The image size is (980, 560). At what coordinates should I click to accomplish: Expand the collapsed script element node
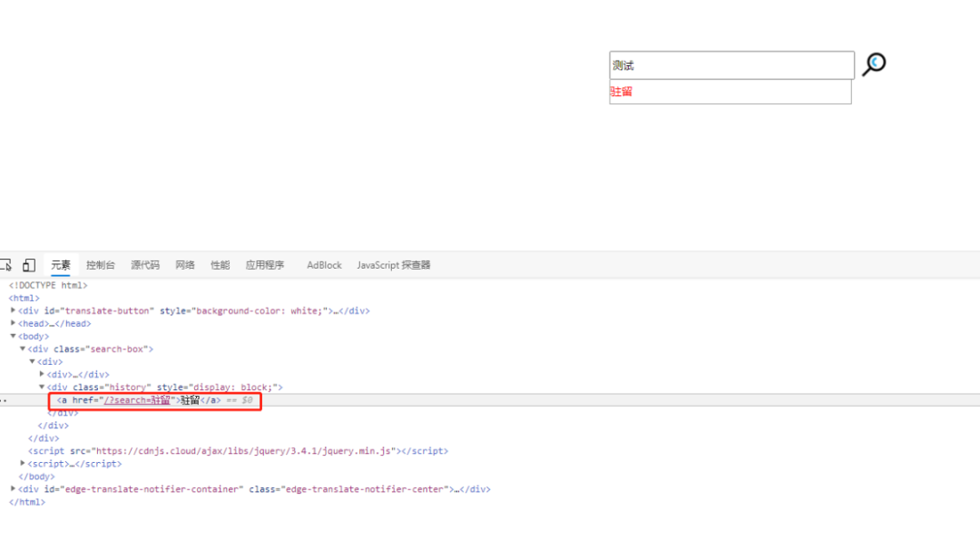[x=23, y=463]
